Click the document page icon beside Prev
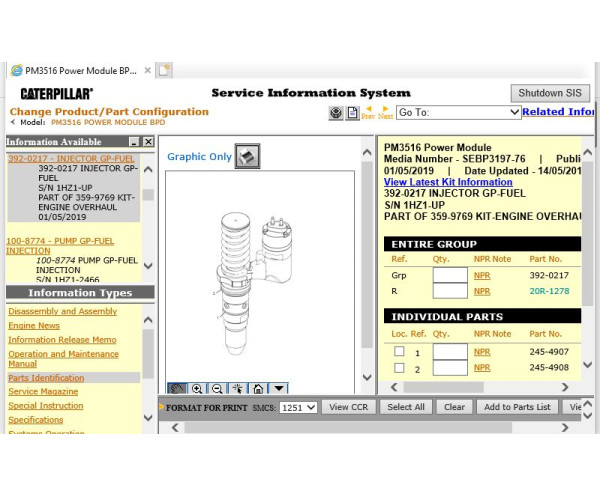This screenshot has width=600, height=497. (x=352, y=113)
